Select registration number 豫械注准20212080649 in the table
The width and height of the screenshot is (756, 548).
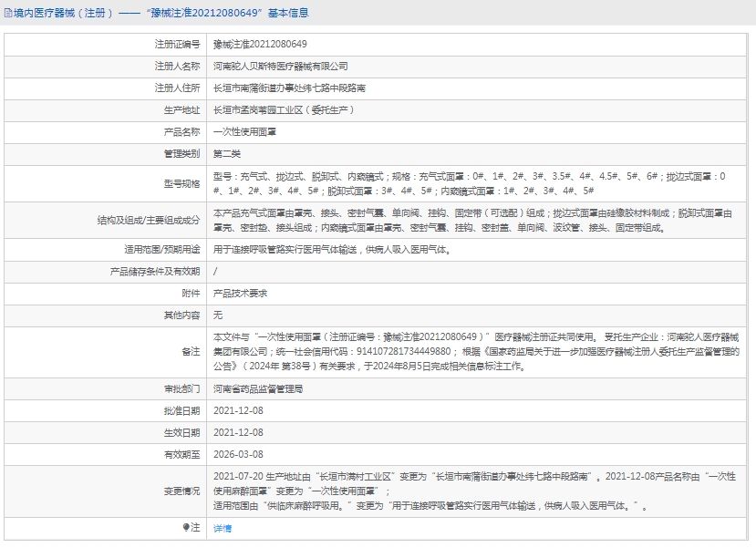260,44
